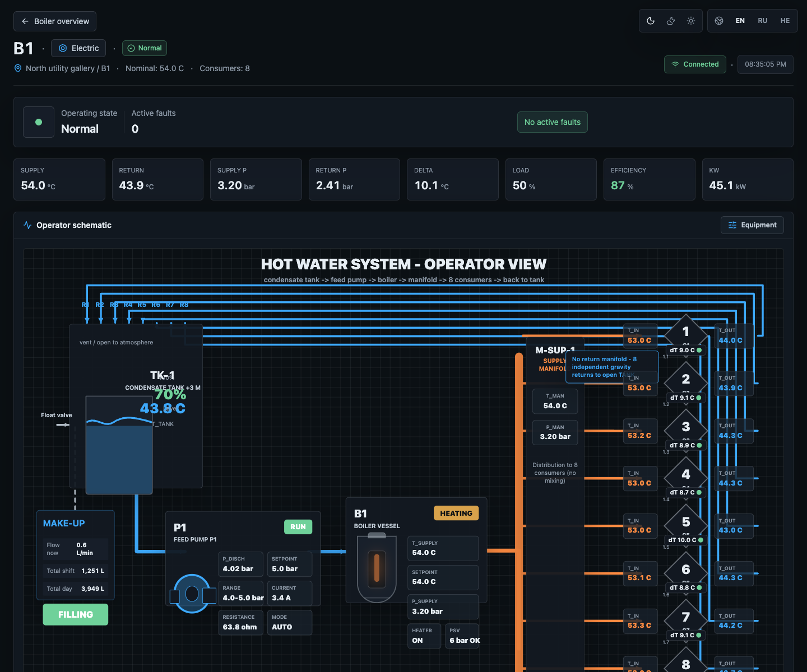This screenshot has height=672, width=807.
Task: Select the KW 45.1 kW card
Action: coord(748,179)
